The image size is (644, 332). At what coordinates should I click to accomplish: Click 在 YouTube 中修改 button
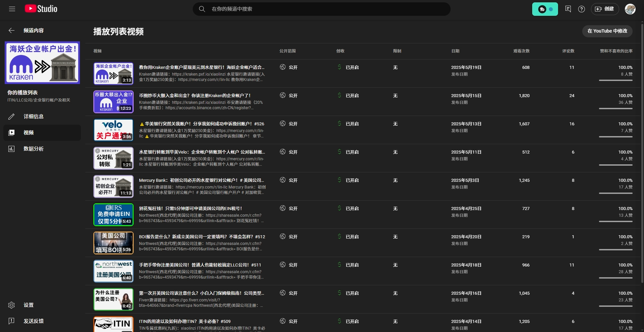(x=607, y=31)
